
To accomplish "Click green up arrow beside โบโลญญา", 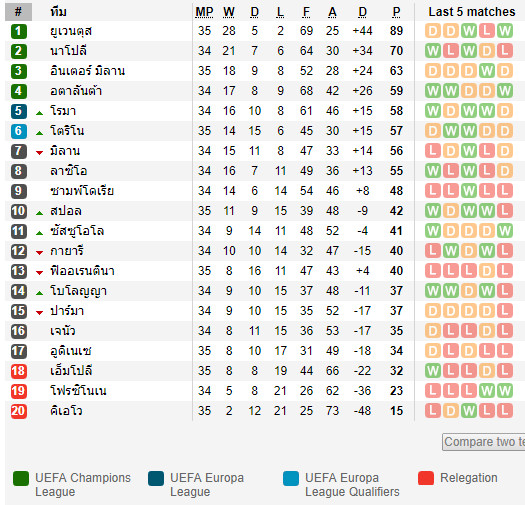I will pos(40,293).
